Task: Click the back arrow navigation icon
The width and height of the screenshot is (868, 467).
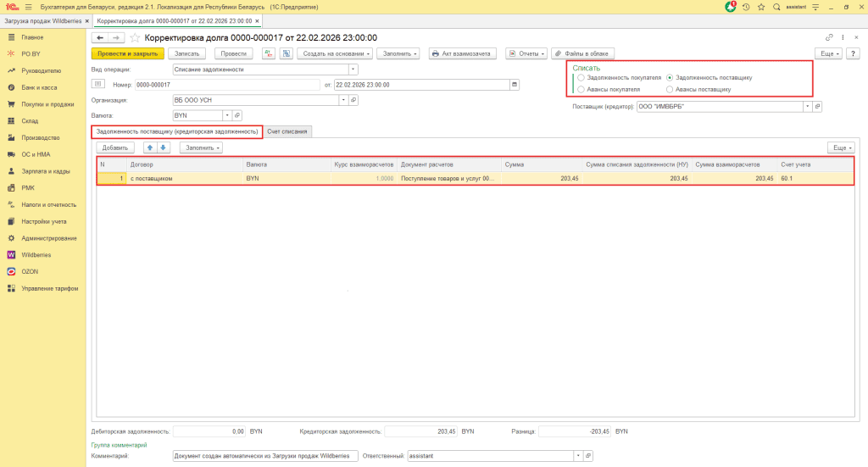Action: point(100,38)
